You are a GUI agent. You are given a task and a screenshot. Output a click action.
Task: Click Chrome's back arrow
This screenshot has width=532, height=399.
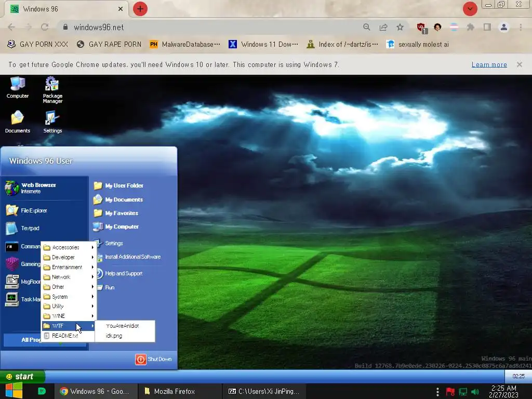click(11, 27)
